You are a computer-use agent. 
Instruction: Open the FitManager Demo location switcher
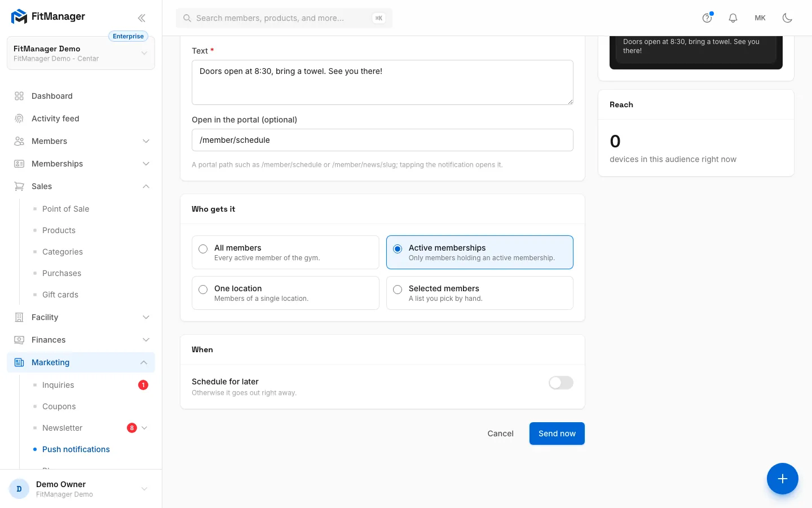81,54
